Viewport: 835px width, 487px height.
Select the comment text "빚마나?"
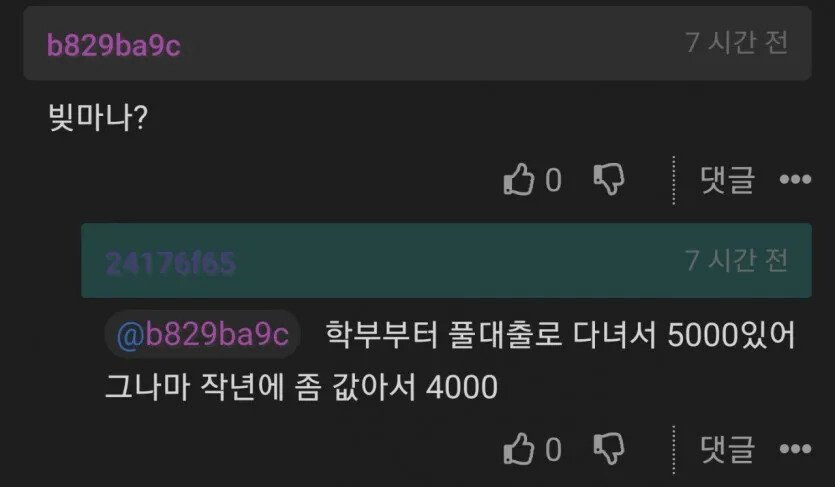pyautogui.click(x=97, y=117)
